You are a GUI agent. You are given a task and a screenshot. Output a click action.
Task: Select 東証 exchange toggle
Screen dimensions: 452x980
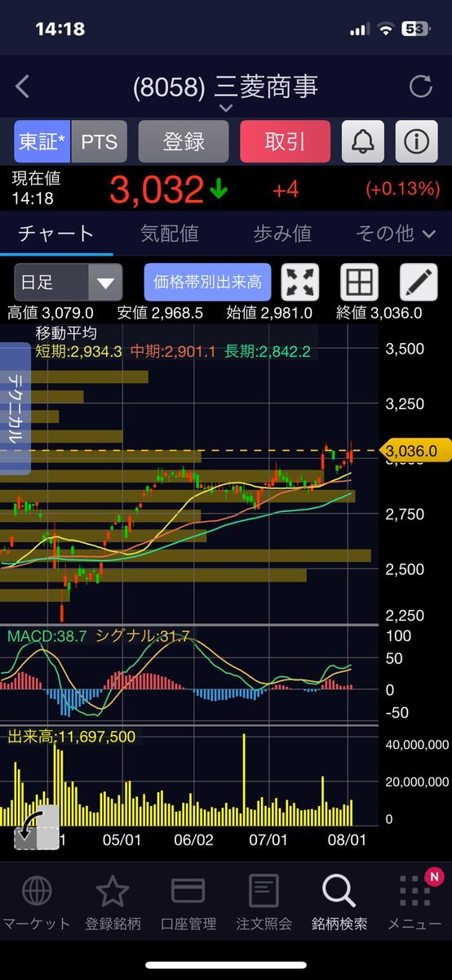coord(43,142)
